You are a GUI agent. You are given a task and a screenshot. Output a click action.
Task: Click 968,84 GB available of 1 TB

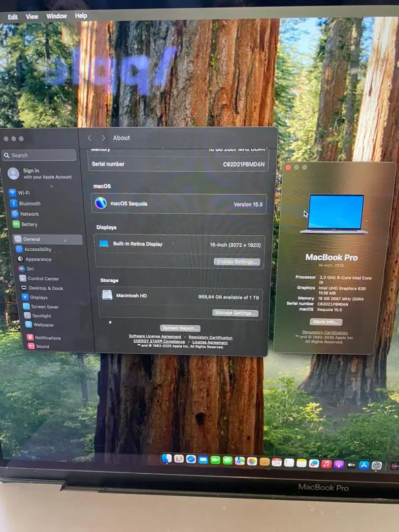pos(229,297)
